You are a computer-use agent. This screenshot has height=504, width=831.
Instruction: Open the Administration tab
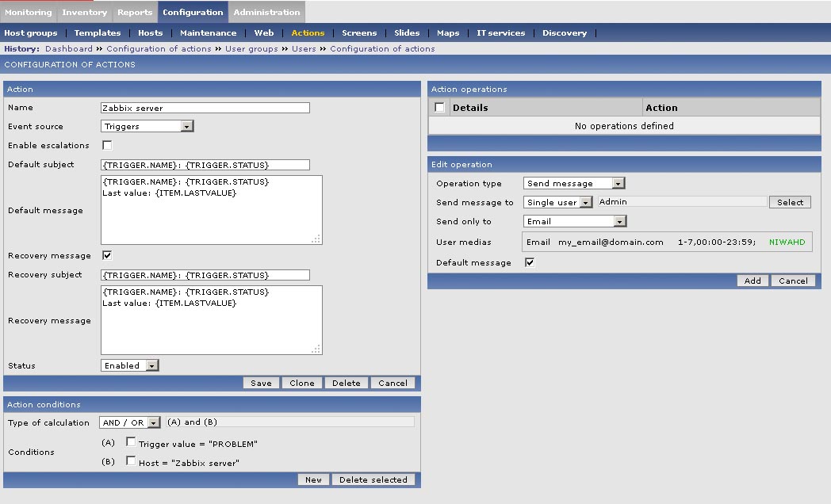click(x=266, y=12)
